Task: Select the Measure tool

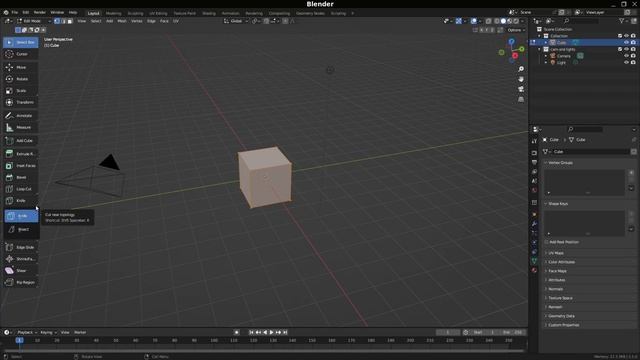Action: 21,127
